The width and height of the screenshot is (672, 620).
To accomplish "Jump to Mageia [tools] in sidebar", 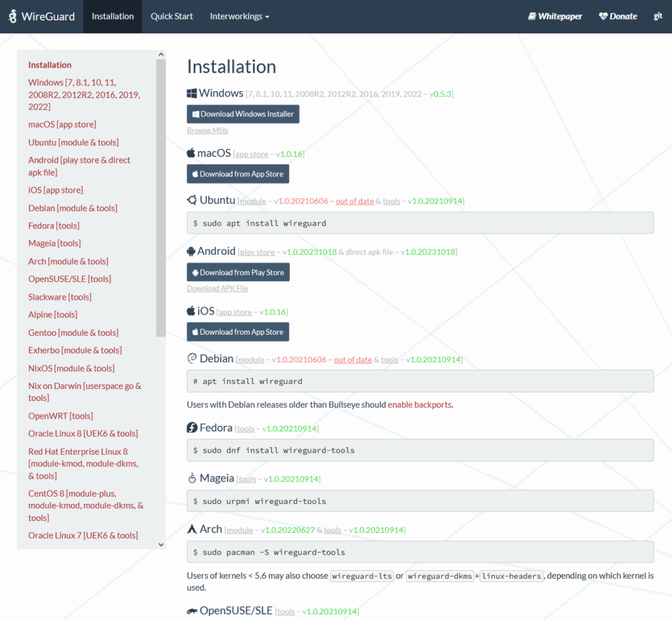I will pyautogui.click(x=54, y=243).
